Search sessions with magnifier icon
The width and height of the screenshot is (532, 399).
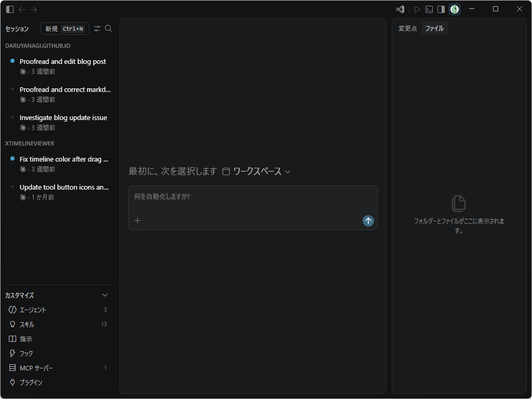[x=109, y=29]
